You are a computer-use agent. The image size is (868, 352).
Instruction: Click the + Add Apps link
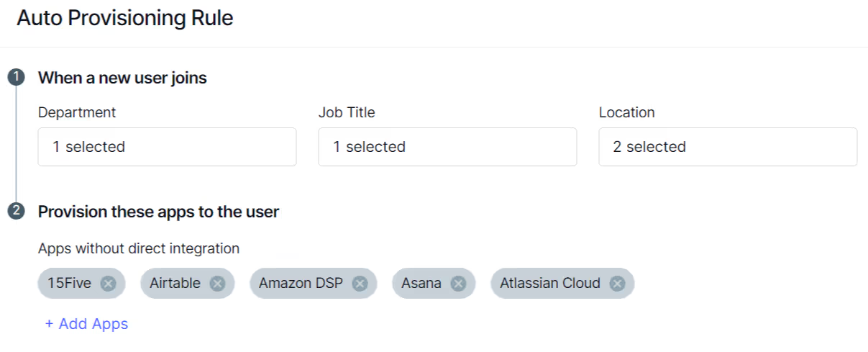[x=86, y=324]
